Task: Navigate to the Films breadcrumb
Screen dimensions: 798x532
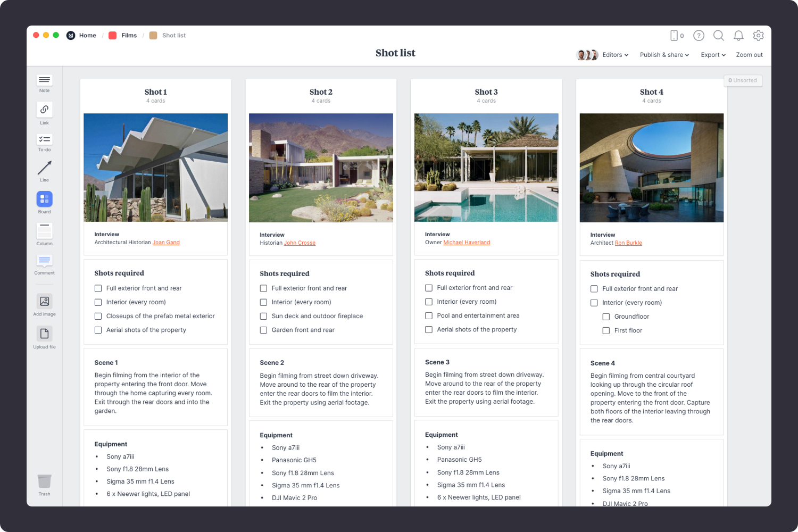Action: tap(129, 35)
